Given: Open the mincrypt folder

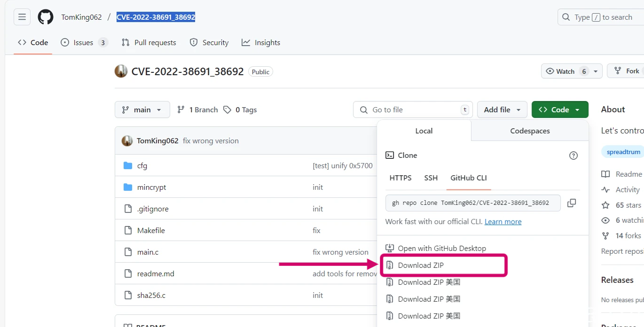Looking at the screenshot, I should (151, 187).
